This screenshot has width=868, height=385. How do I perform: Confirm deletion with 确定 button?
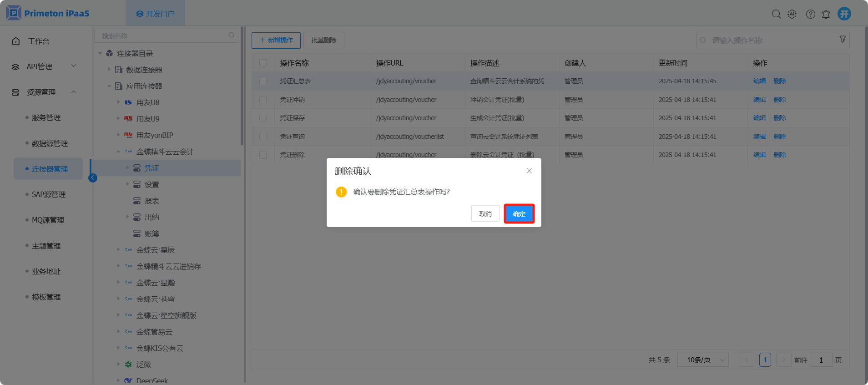pos(519,214)
